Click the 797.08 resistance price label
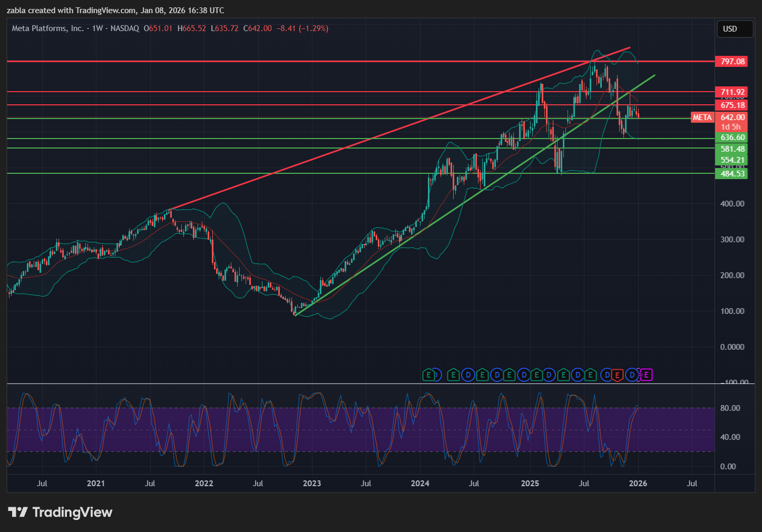The height and width of the screenshot is (532, 762). point(732,62)
